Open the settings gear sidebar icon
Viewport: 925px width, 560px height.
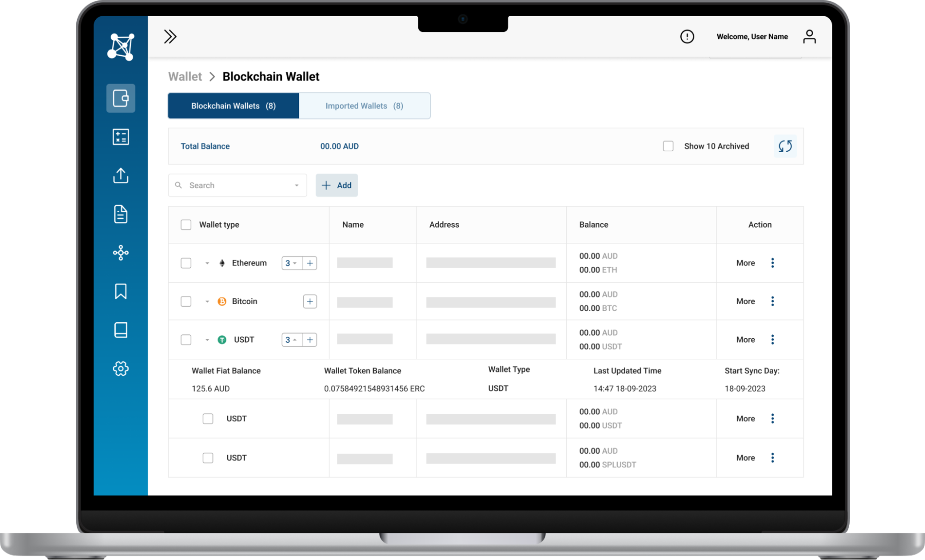coord(120,369)
